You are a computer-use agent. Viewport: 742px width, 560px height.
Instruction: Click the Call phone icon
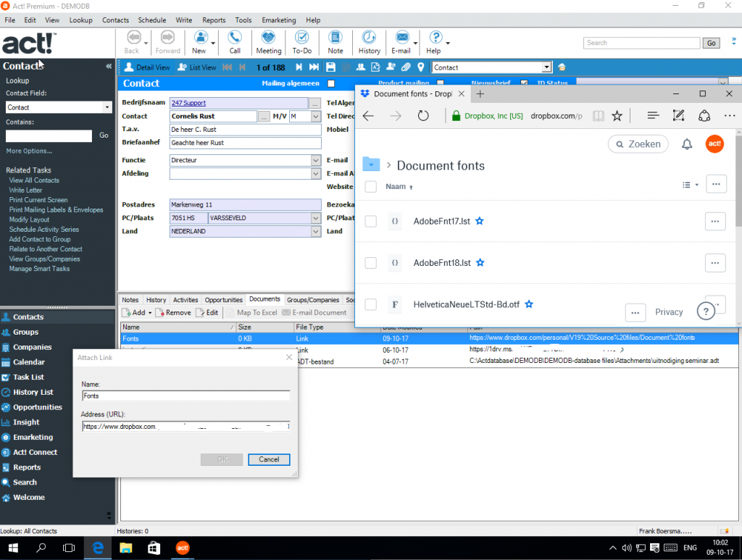[235, 38]
